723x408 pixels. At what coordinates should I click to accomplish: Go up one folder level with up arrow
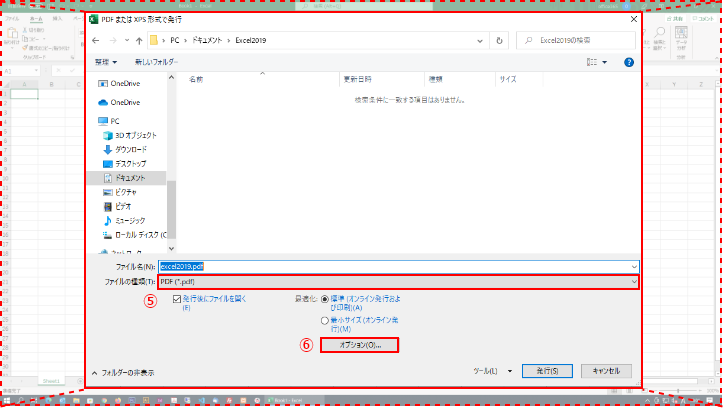coord(139,41)
